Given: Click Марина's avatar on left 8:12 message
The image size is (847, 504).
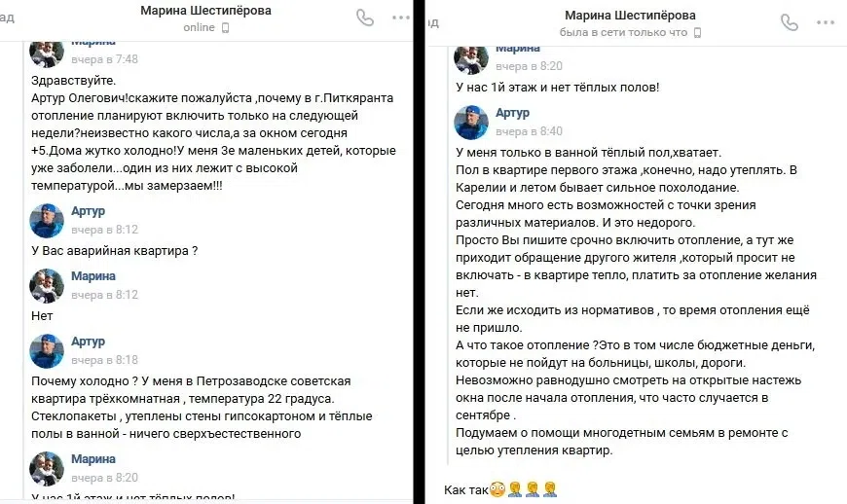Looking at the screenshot, I should [47, 285].
